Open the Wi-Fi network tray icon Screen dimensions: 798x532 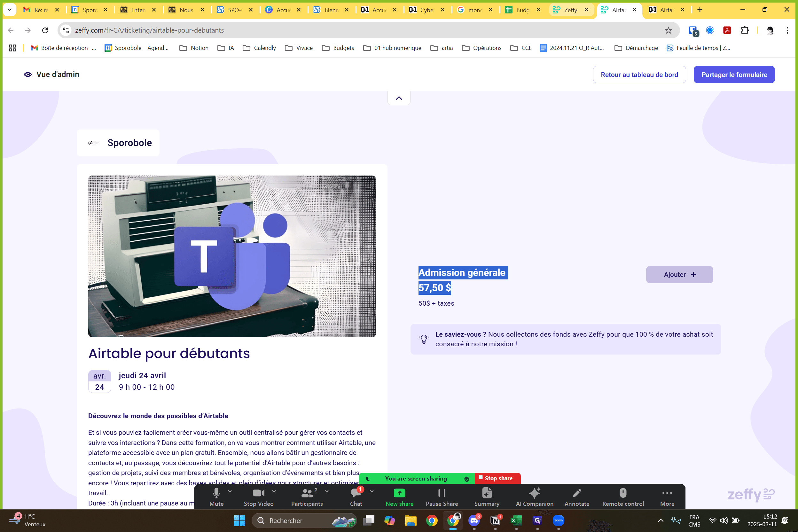(713, 520)
